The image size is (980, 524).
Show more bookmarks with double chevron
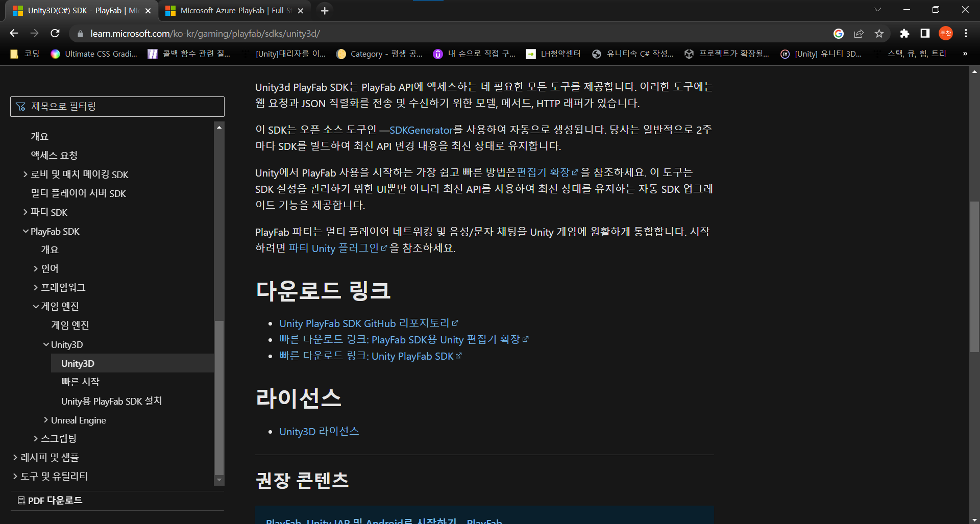point(965,54)
